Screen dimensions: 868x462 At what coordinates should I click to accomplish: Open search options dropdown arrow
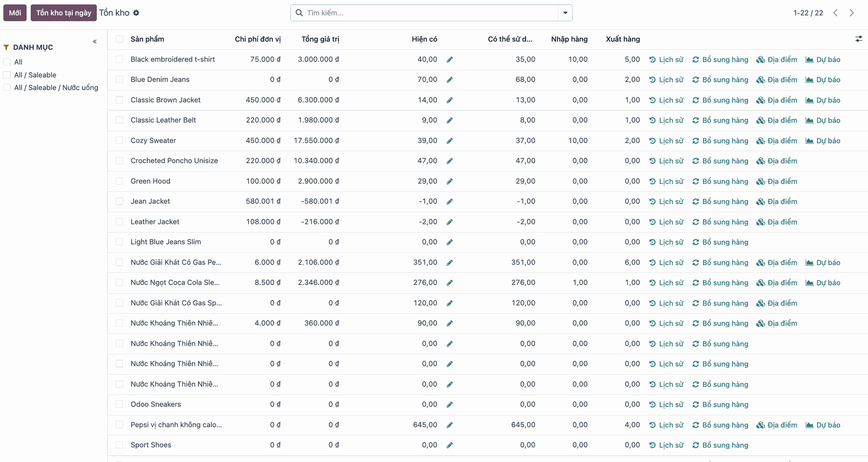565,13
